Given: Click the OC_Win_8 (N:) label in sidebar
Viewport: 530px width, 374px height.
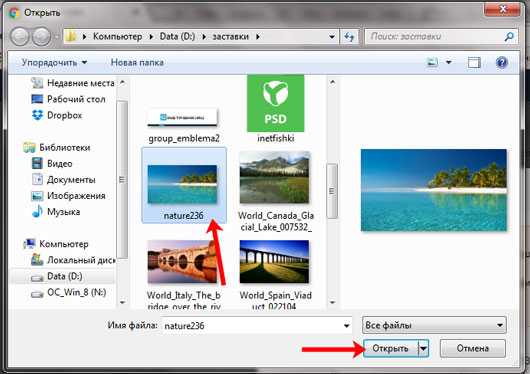Looking at the screenshot, I should pyautogui.click(x=76, y=292).
